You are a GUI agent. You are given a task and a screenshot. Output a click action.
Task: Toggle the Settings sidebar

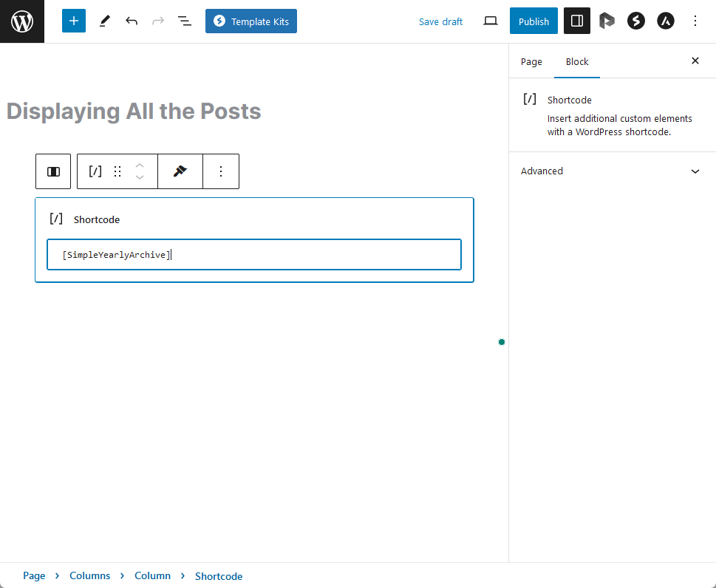pyautogui.click(x=577, y=21)
